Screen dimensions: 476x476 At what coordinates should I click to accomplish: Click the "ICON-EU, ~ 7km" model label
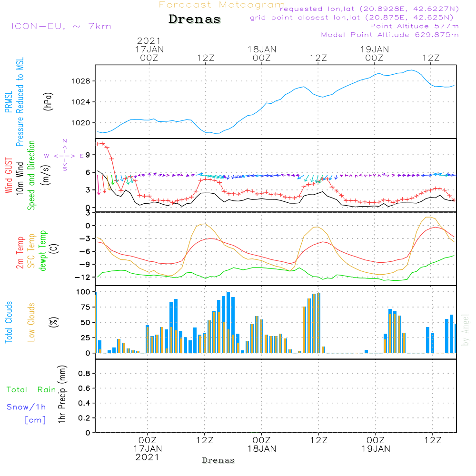(61, 26)
